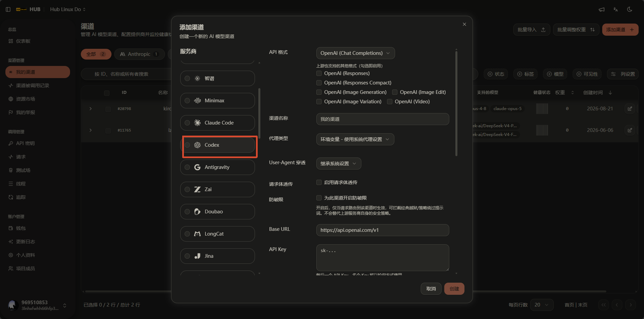Enable 为此渠道开启防破限 checkbox
Screen dimensions: 644x319
(319, 198)
